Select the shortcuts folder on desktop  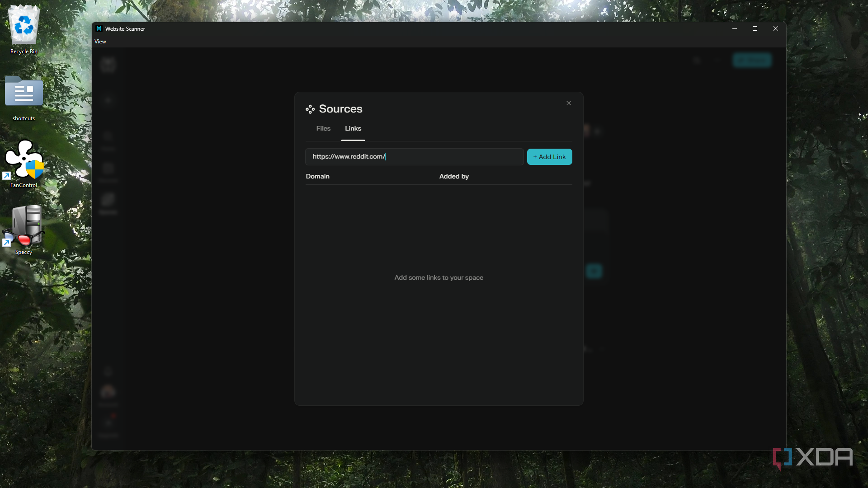click(x=24, y=98)
